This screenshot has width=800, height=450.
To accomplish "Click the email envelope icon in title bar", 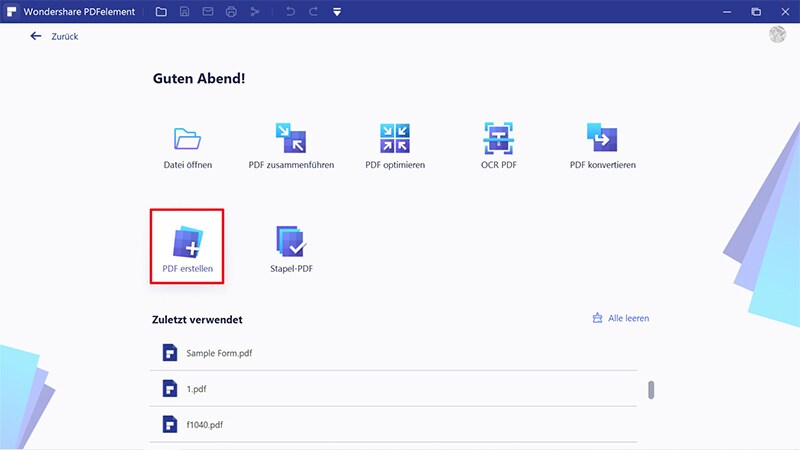I will point(208,12).
